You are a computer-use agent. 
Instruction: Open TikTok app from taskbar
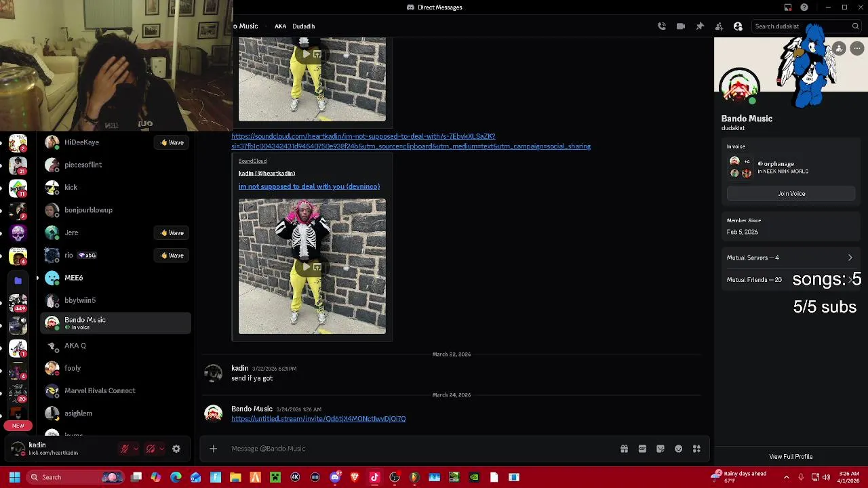(374, 477)
